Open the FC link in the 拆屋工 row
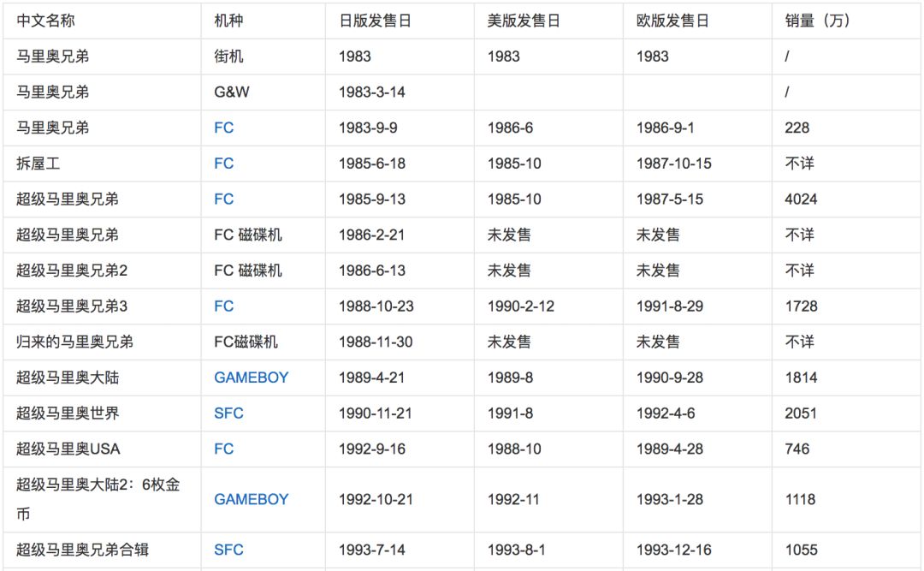This screenshot has height=571, width=924. 224,164
